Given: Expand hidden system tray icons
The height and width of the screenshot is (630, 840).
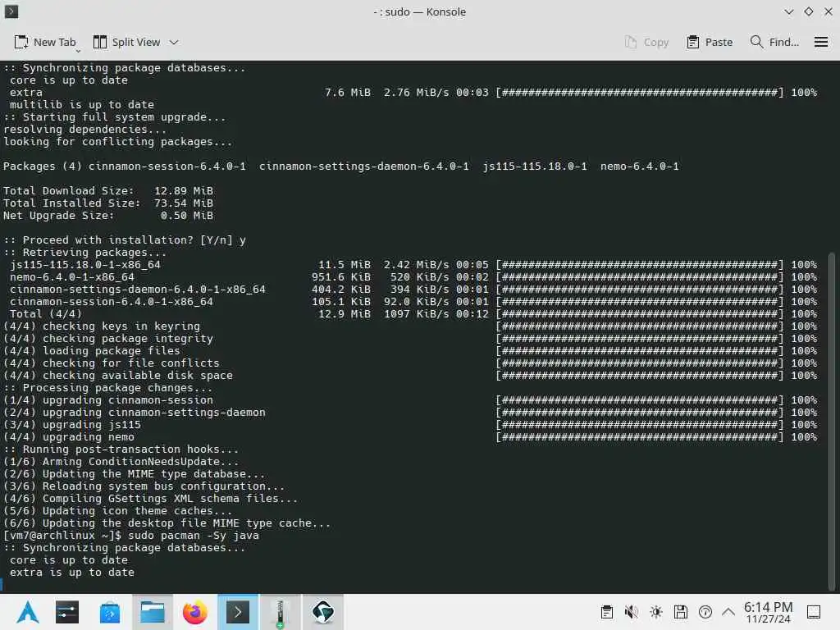Looking at the screenshot, I should [728, 612].
